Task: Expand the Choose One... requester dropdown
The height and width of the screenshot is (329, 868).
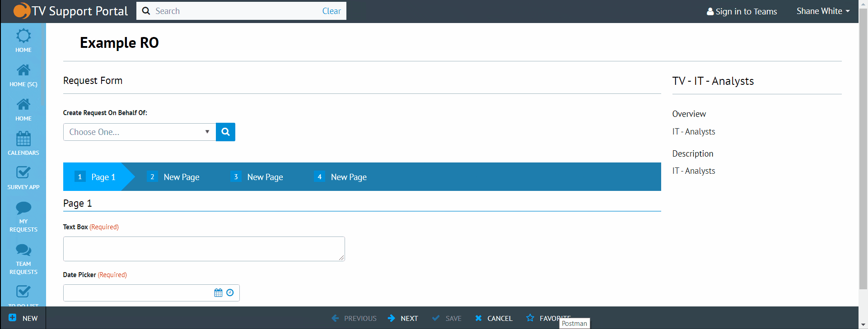Action: tap(140, 132)
